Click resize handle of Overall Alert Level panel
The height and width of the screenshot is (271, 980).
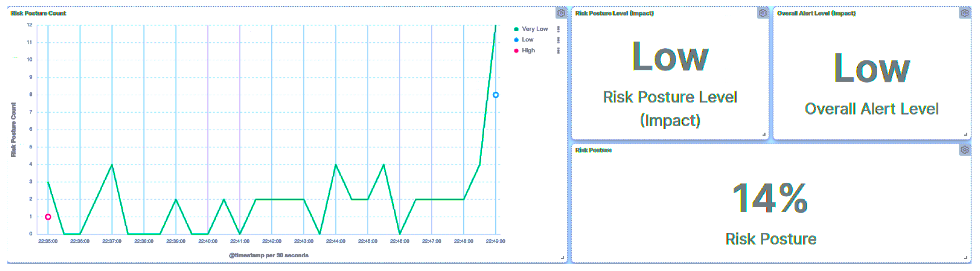pyautogui.click(x=966, y=134)
